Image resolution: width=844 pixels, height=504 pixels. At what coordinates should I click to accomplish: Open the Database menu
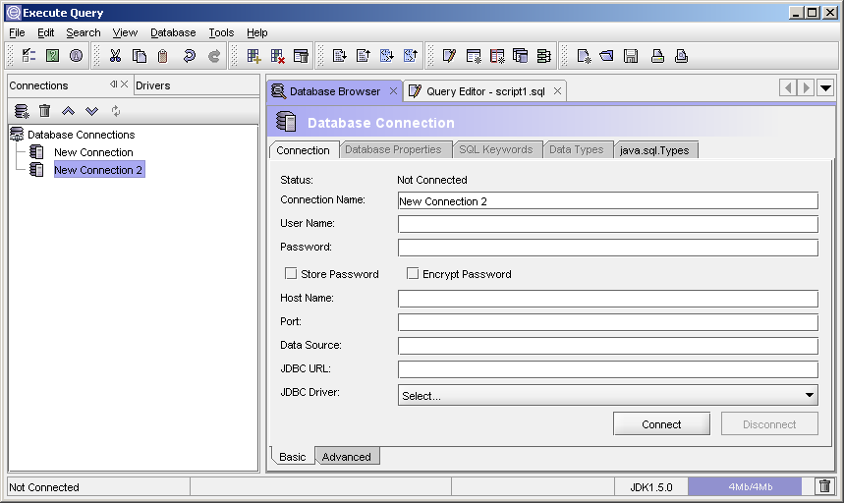[x=173, y=32]
